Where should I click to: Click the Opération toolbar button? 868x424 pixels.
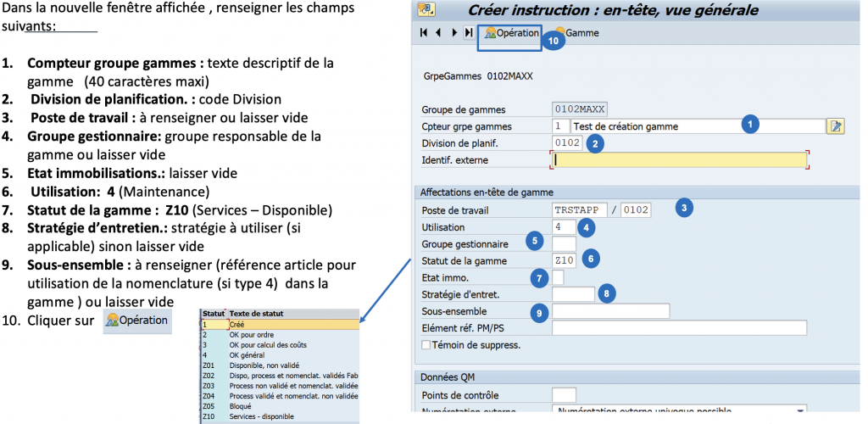pyautogui.click(x=511, y=33)
